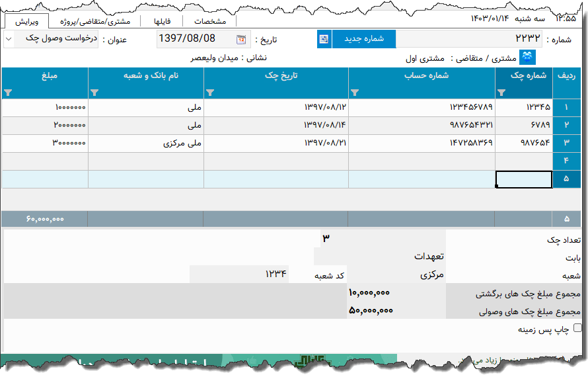
Task: Click the list icon beside شماره جدید
Action: 324,39
